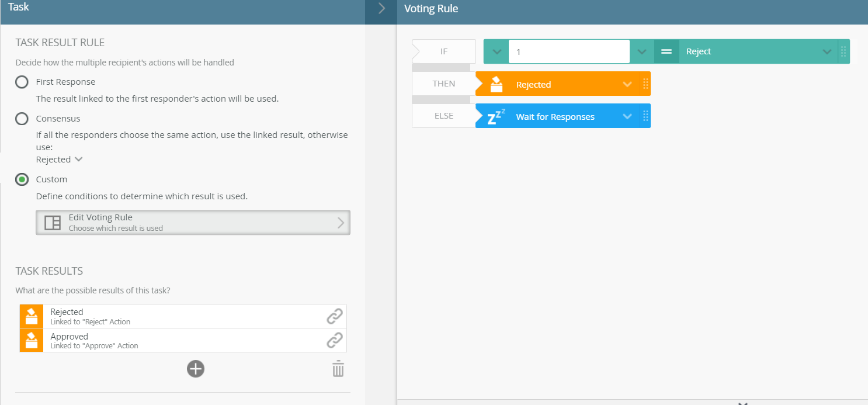Click the TASK RESULT RULE heading

[60, 43]
